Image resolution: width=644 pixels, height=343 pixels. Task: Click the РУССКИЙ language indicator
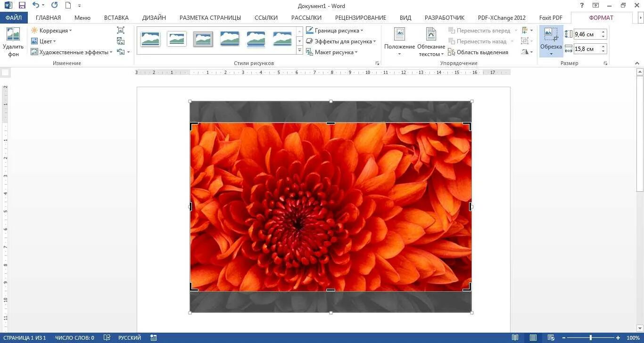130,338
